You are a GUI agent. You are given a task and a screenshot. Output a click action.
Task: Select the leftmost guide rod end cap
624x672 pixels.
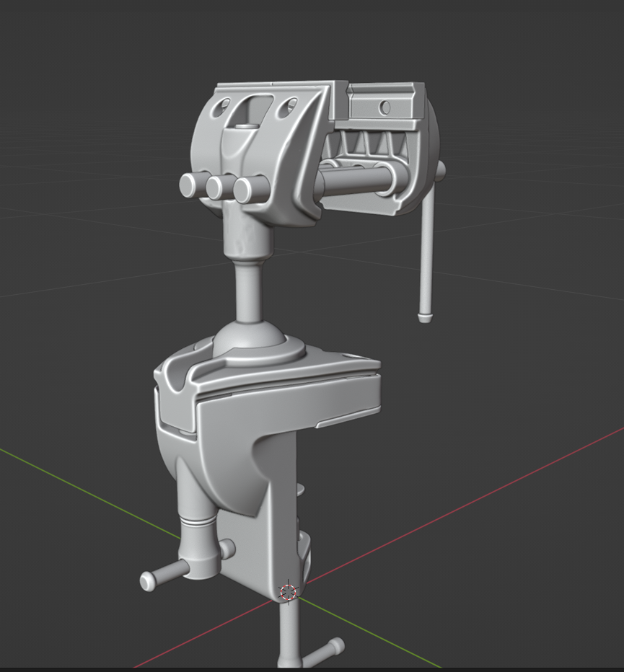point(188,185)
